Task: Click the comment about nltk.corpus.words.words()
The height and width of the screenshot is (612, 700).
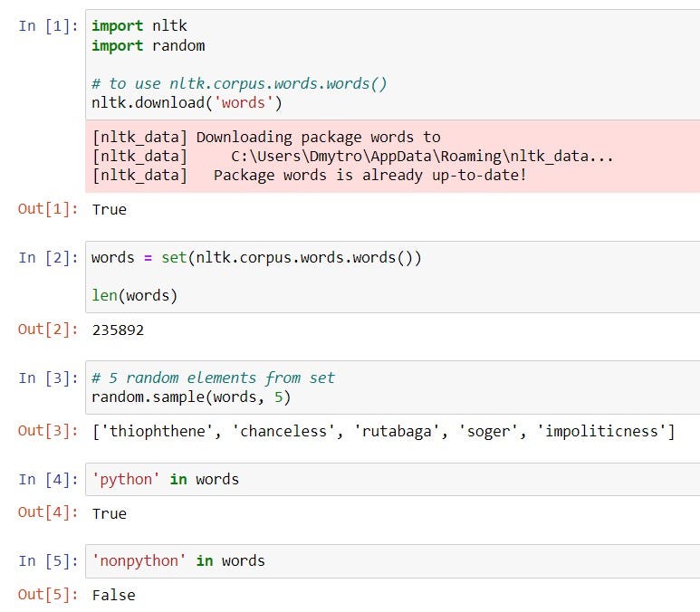Action: click(239, 83)
